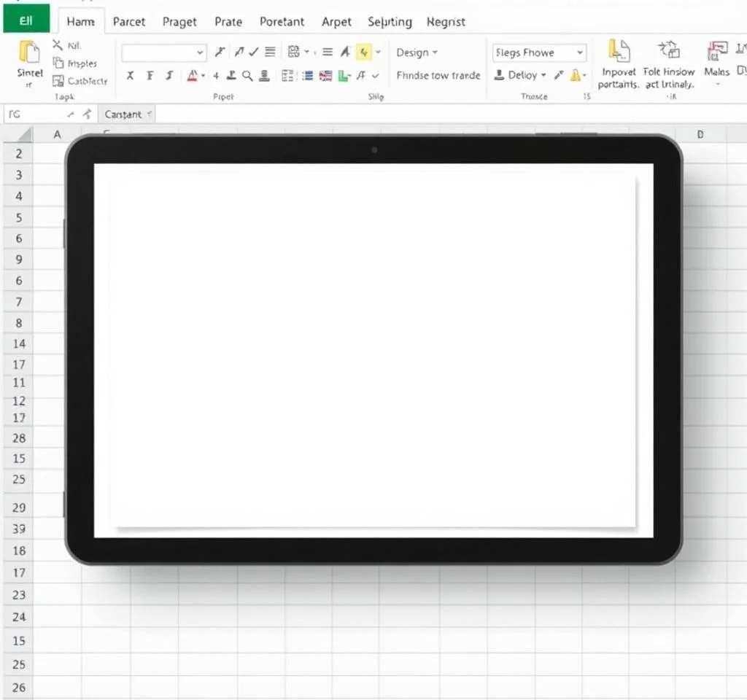Select row header 39
Image resolution: width=747 pixels, height=700 pixels.
pyautogui.click(x=18, y=529)
